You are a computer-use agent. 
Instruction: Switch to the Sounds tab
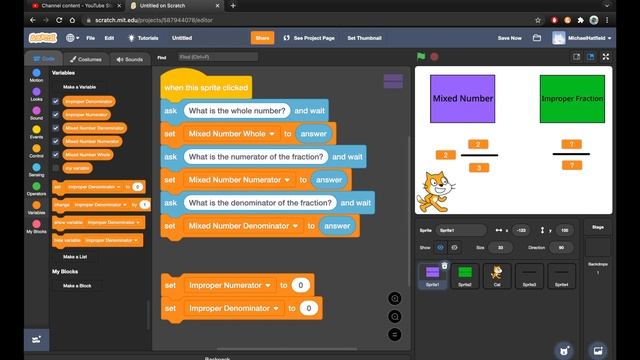129,59
